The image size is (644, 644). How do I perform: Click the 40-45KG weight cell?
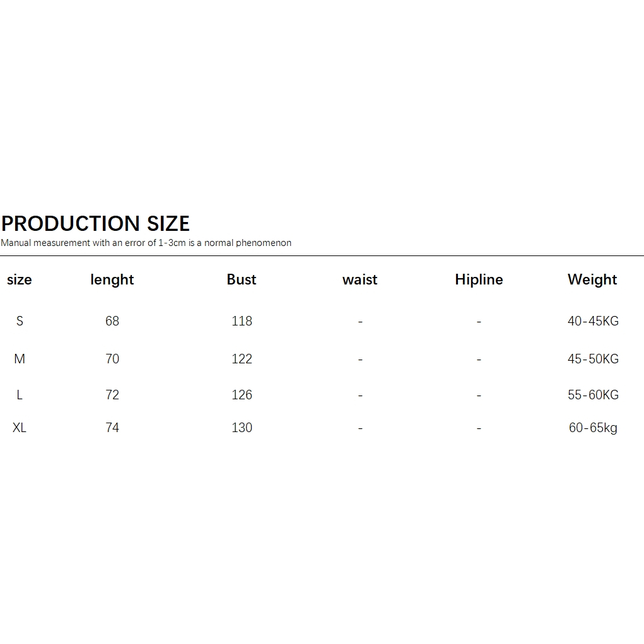pyautogui.click(x=593, y=321)
